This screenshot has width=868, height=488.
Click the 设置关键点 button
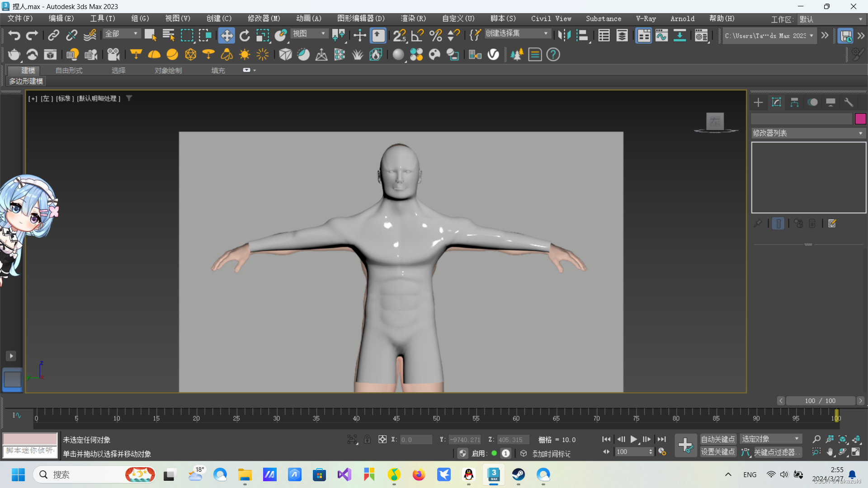[718, 452]
